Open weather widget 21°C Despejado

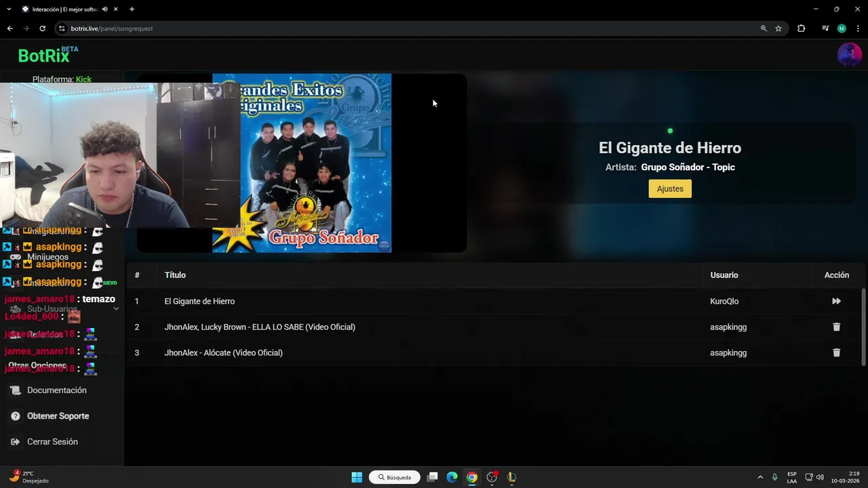click(x=28, y=477)
